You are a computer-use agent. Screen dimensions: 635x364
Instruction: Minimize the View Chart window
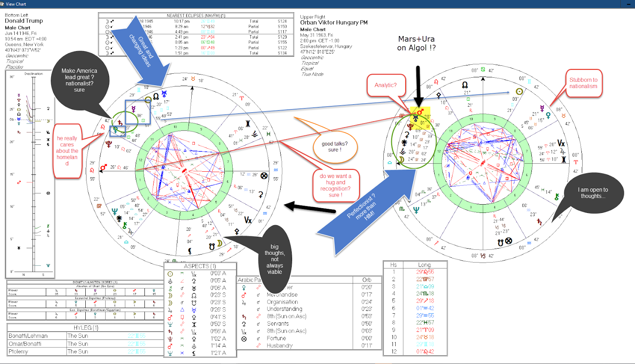pyautogui.click(x=629, y=4)
